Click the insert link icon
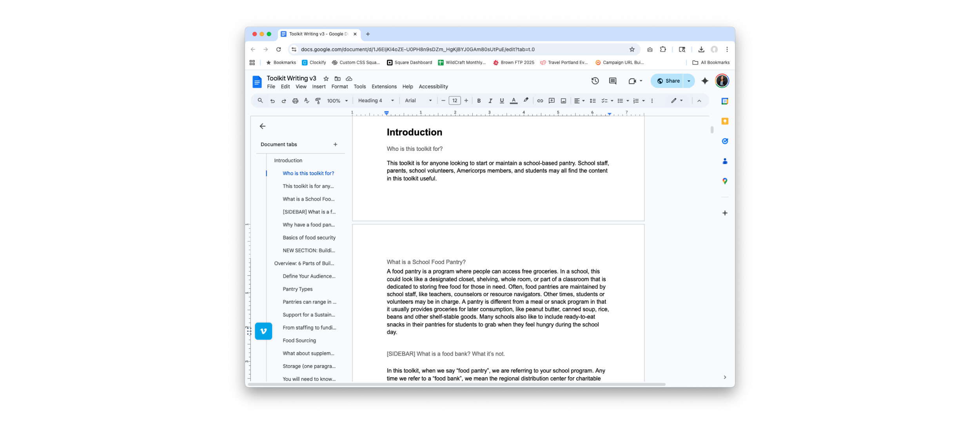This screenshot has width=980, height=427. click(540, 101)
